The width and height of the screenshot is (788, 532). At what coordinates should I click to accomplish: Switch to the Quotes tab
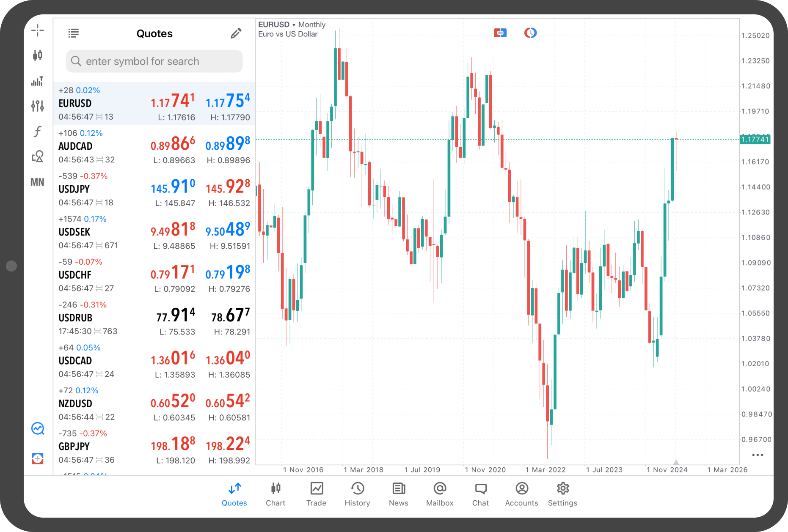click(x=234, y=494)
